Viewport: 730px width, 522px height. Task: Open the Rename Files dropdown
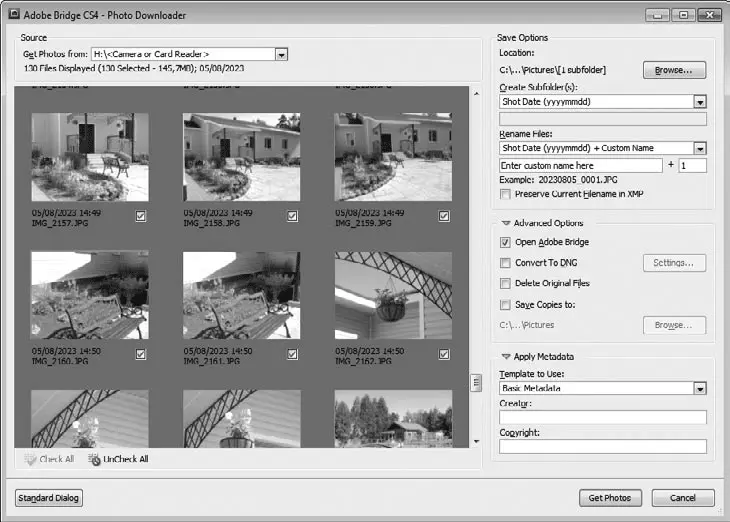point(700,148)
